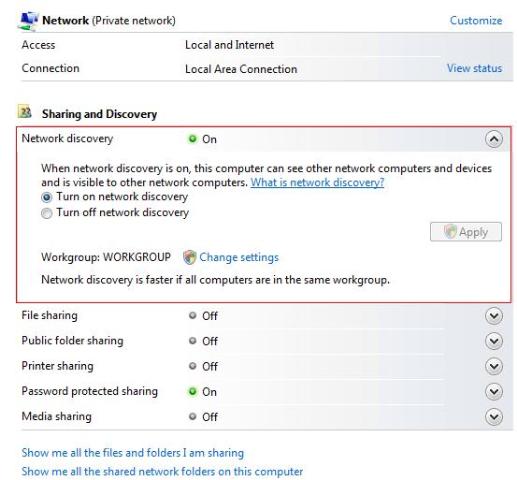Click the gray Printer sharing status dot
The height and width of the screenshot is (480, 517).
point(192,366)
